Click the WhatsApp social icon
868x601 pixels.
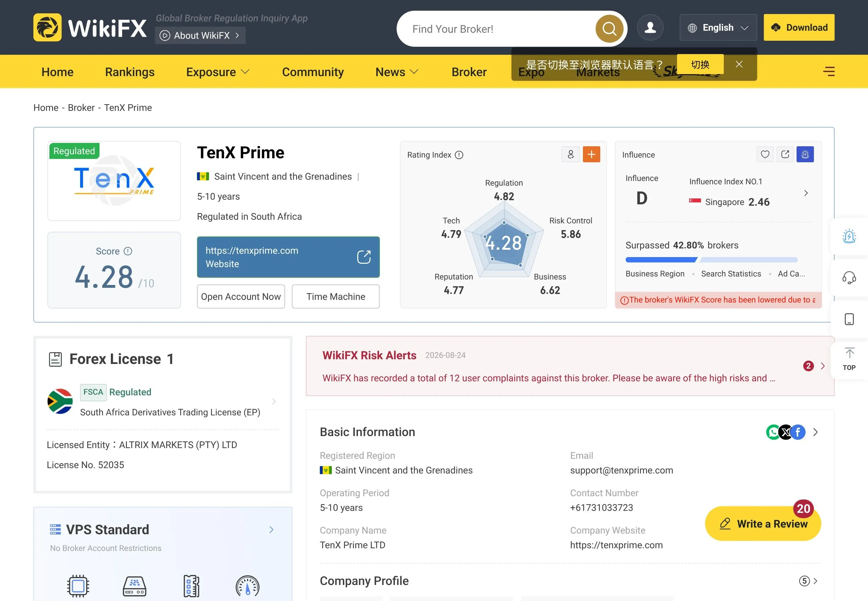pos(773,432)
